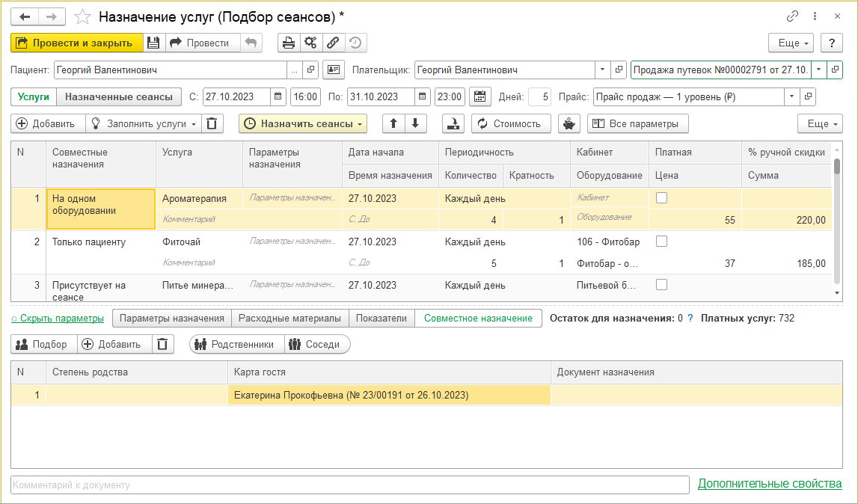
Task: Click the Провести и закрыть button
Action: [x=76, y=43]
